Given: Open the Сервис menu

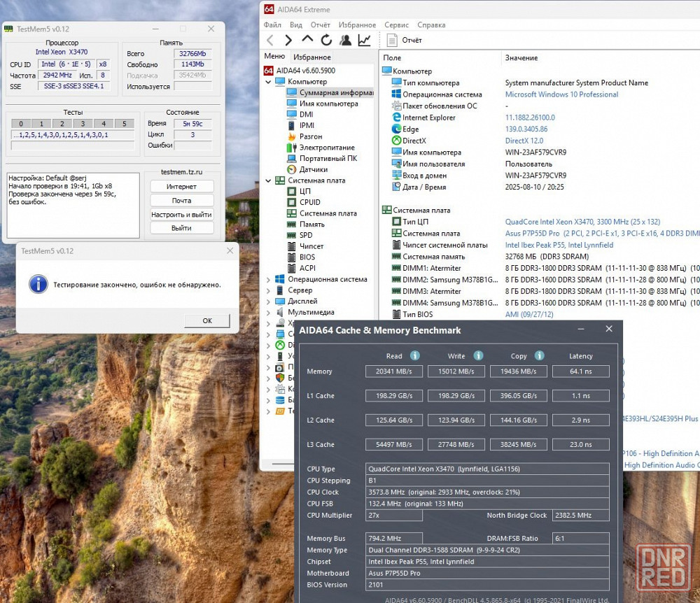Looking at the screenshot, I should [396, 24].
